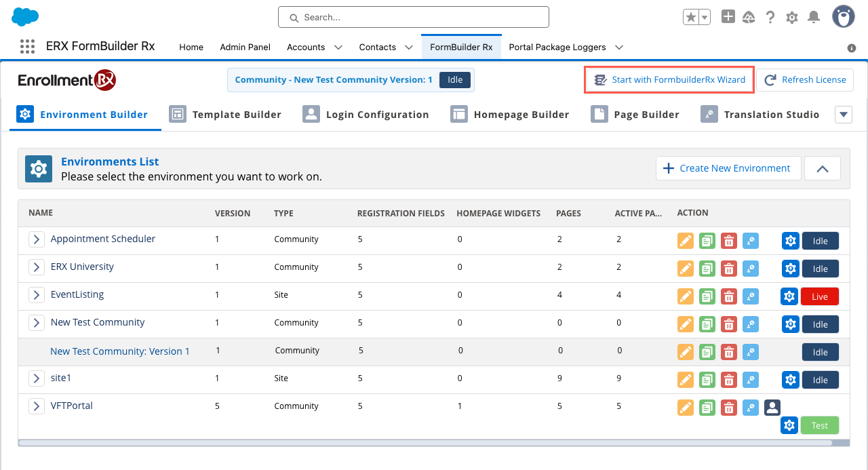
Task: Click the dark user icon in VFTPortal row
Action: pyautogui.click(x=772, y=407)
